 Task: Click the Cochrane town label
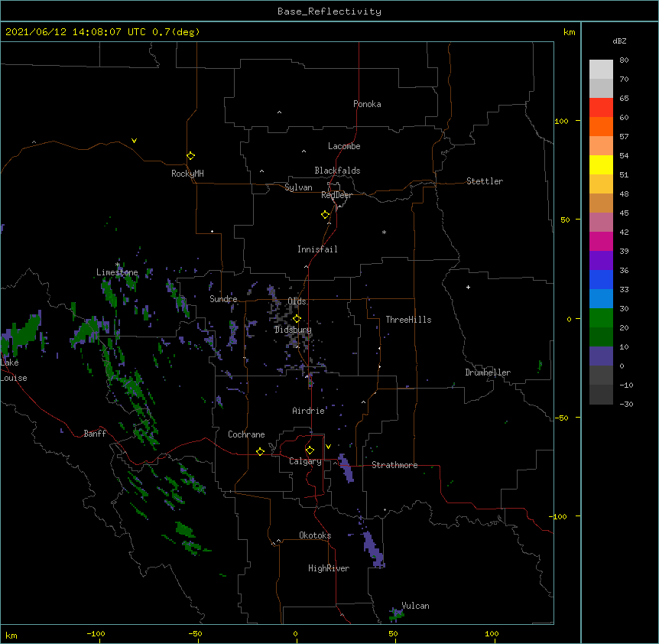pos(246,434)
